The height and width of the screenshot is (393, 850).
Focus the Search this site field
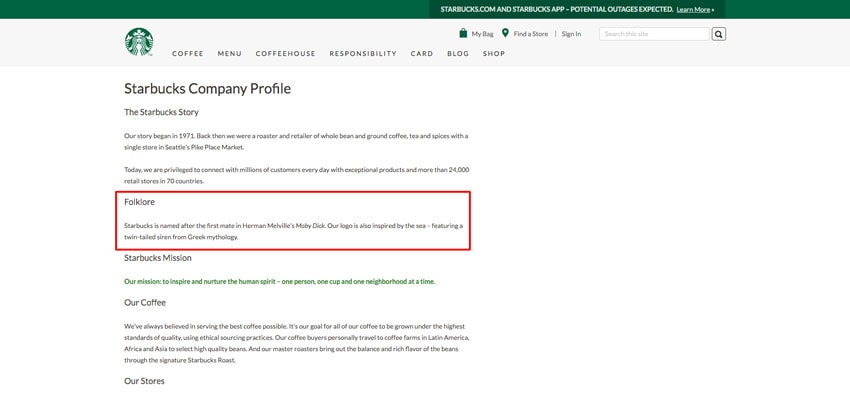654,34
